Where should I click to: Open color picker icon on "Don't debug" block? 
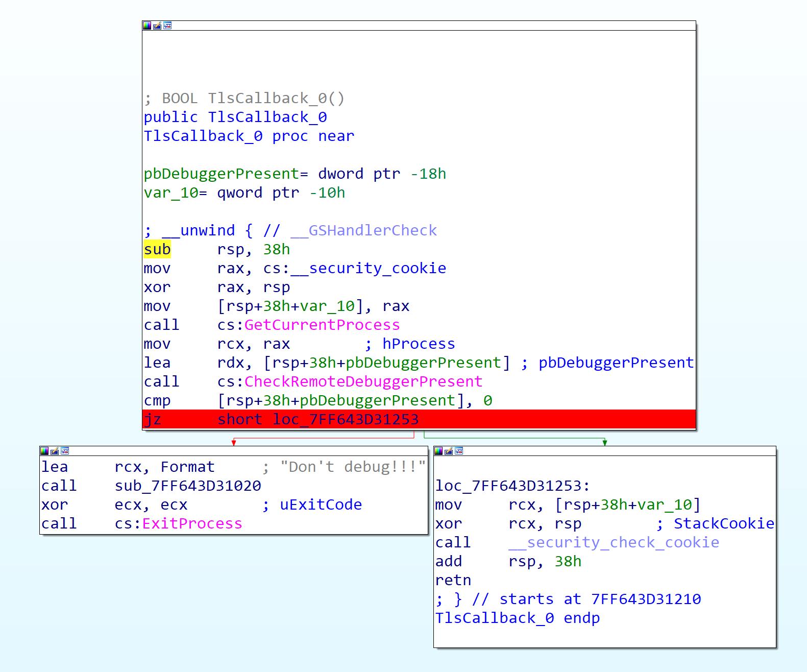44,451
